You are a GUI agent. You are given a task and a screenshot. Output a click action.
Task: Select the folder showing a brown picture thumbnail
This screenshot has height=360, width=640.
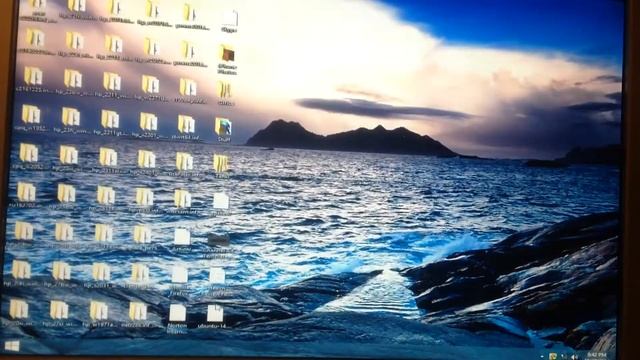coord(227,54)
